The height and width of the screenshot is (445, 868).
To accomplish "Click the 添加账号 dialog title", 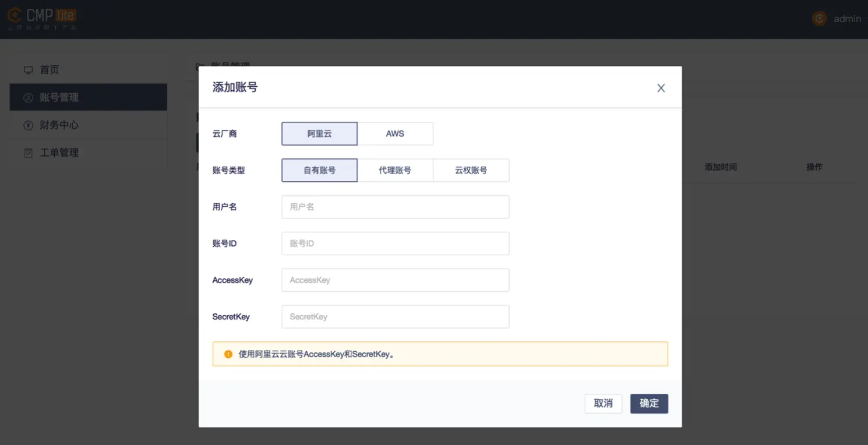I will (x=235, y=87).
